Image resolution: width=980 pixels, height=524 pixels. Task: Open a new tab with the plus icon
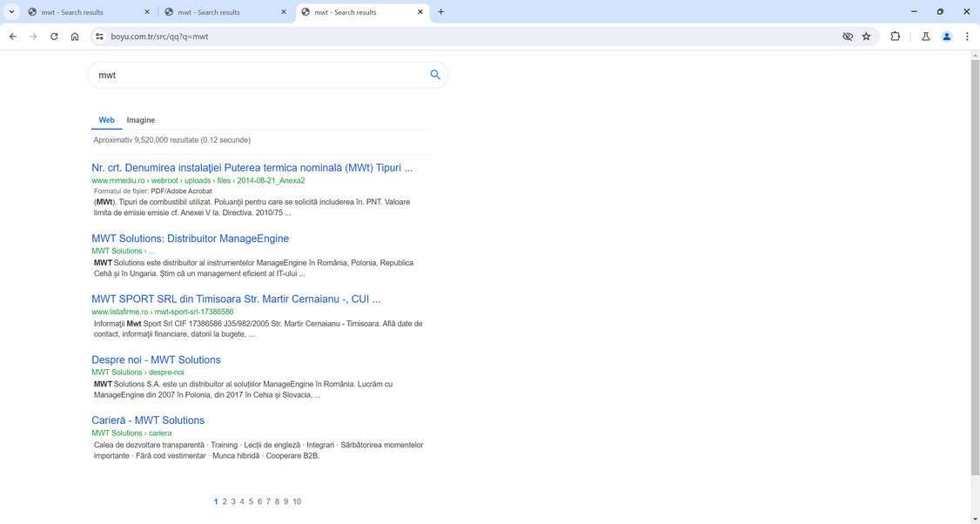pos(440,11)
